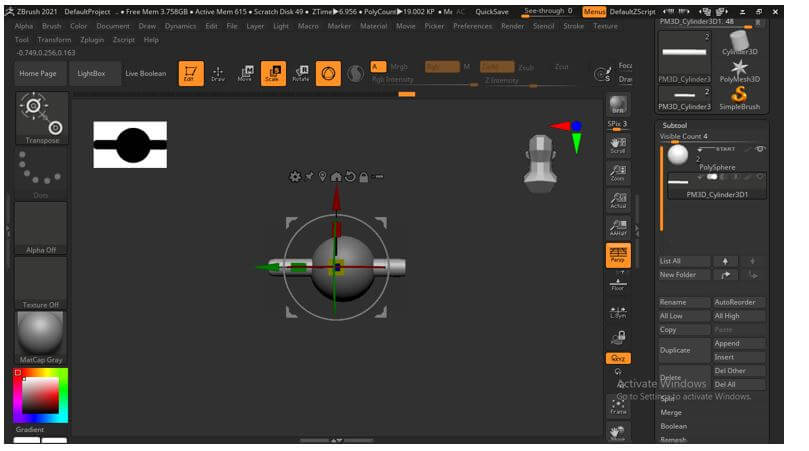Select SimpleBrush tool icon

pos(739,98)
